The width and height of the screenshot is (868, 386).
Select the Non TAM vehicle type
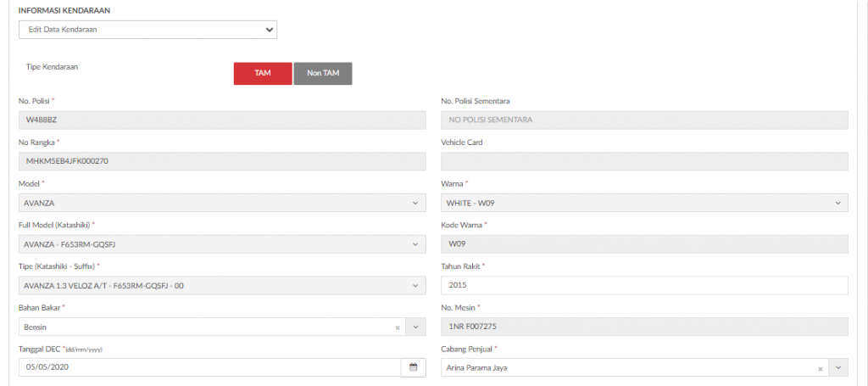pos(323,73)
